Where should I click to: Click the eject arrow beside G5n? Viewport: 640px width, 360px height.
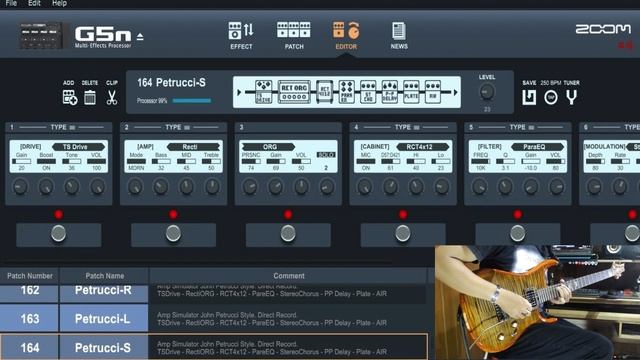pyautogui.click(x=140, y=37)
